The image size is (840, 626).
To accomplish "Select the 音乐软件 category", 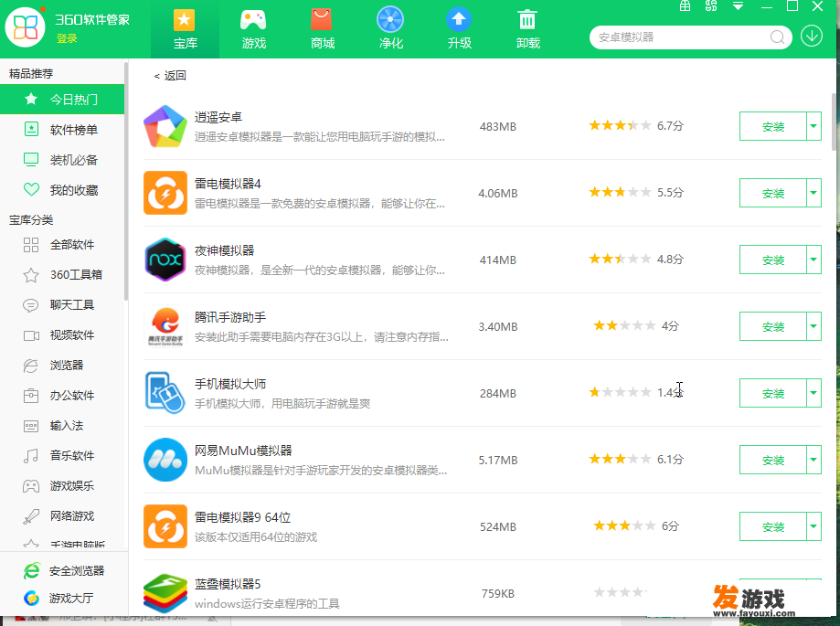I will tap(62, 456).
